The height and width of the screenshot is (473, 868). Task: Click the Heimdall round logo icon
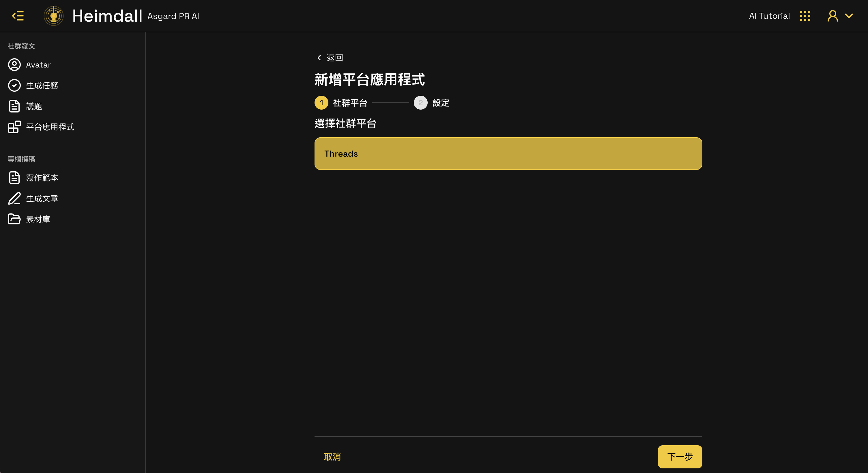(x=54, y=16)
